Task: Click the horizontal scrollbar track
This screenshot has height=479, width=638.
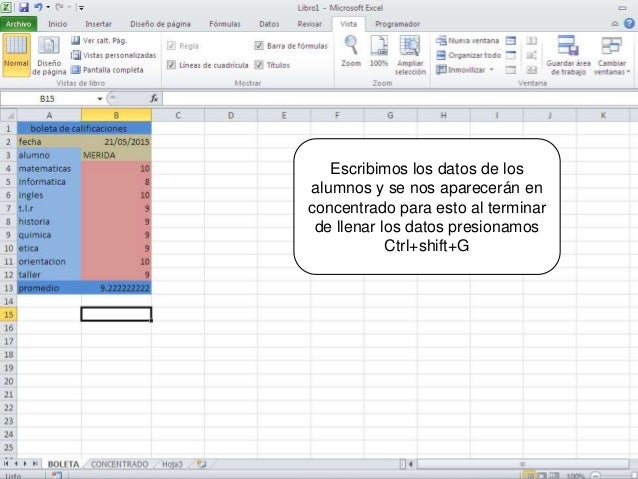Action: click(x=523, y=464)
